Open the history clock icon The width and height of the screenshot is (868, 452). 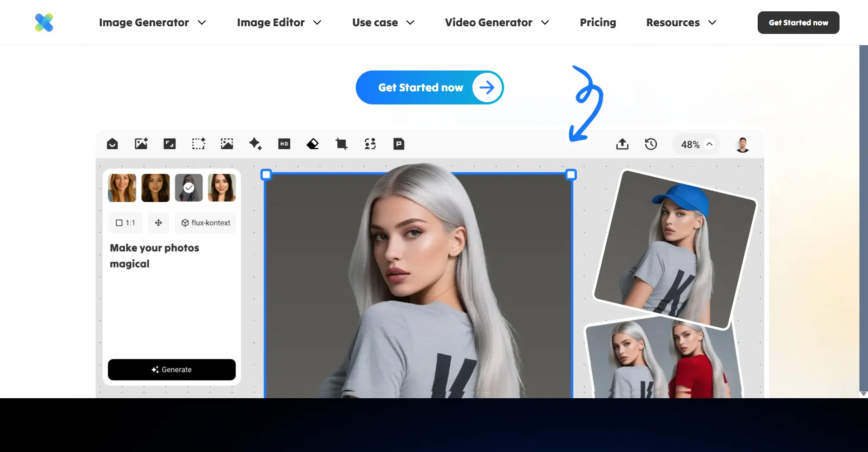[x=651, y=144]
